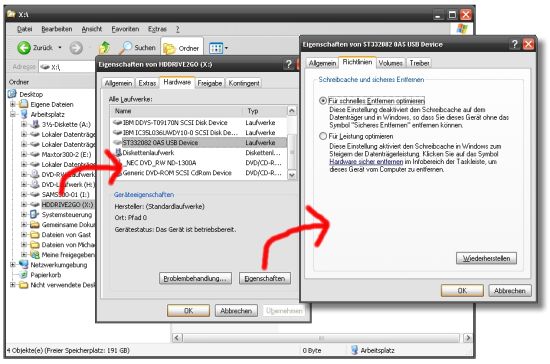
Task: Select 3½-Diskette (A:) drive icon
Action: click(x=35, y=124)
